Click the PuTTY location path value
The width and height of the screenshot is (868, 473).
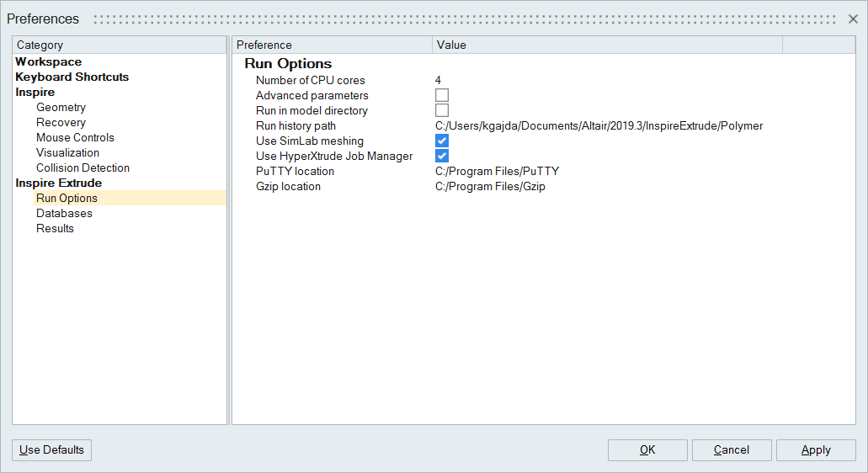pyautogui.click(x=497, y=172)
